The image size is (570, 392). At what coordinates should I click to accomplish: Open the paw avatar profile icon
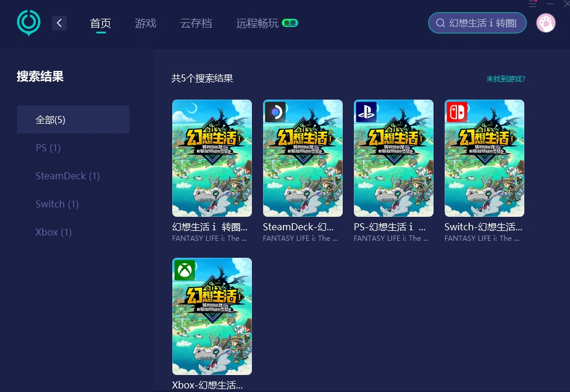[x=546, y=23]
